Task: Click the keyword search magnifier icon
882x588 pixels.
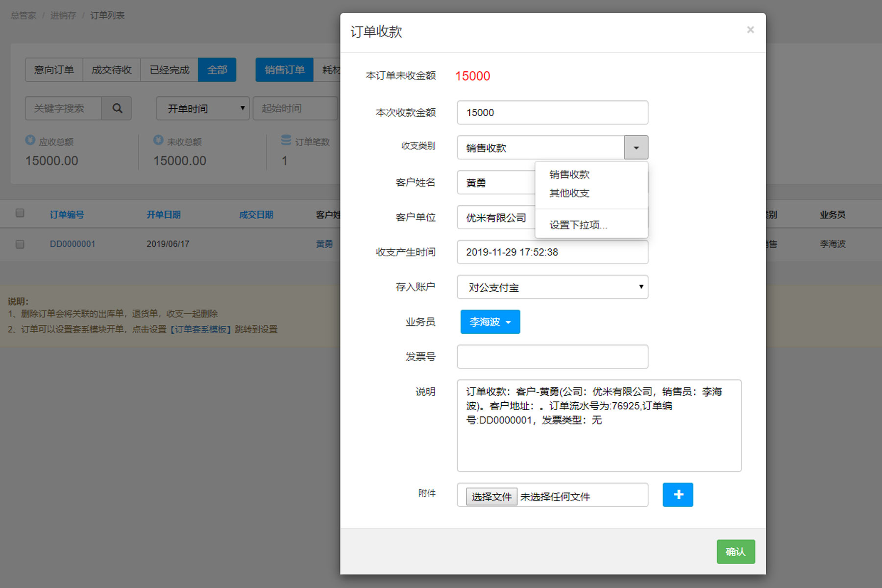Action: tap(117, 108)
